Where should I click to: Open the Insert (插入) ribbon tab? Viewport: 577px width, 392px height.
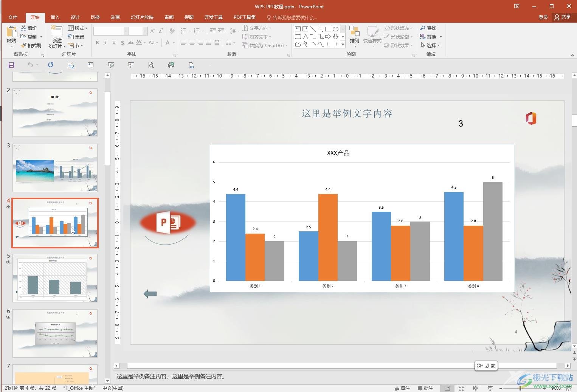point(55,17)
